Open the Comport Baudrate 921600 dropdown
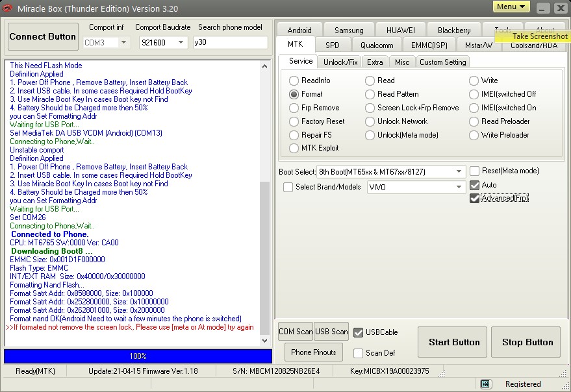 pyautogui.click(x=181, y=43)
